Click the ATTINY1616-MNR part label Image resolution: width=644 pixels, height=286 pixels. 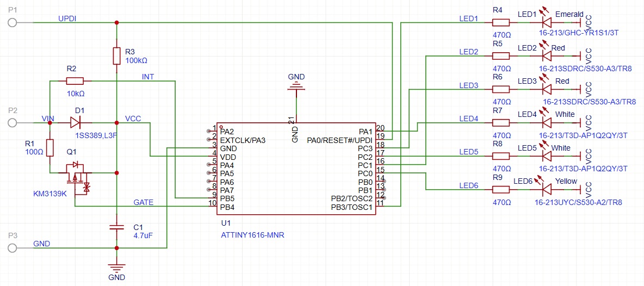pyautogui.click(x=252, y=235)
